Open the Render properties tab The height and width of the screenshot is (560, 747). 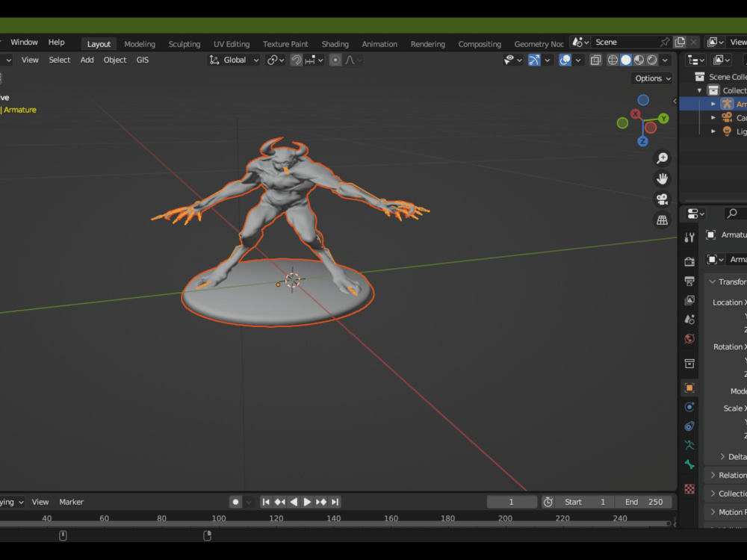(689, 261)
